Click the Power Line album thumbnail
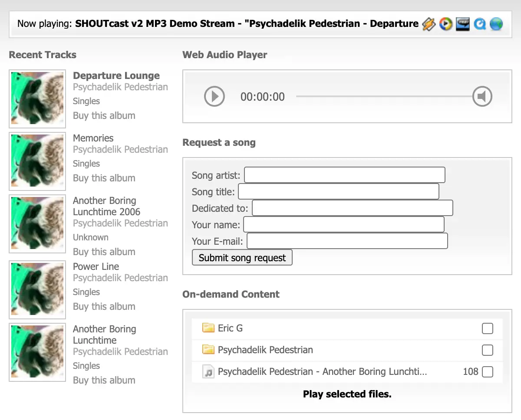The width and height of the screenshot is (521, 420). click(x=37, y=290)
